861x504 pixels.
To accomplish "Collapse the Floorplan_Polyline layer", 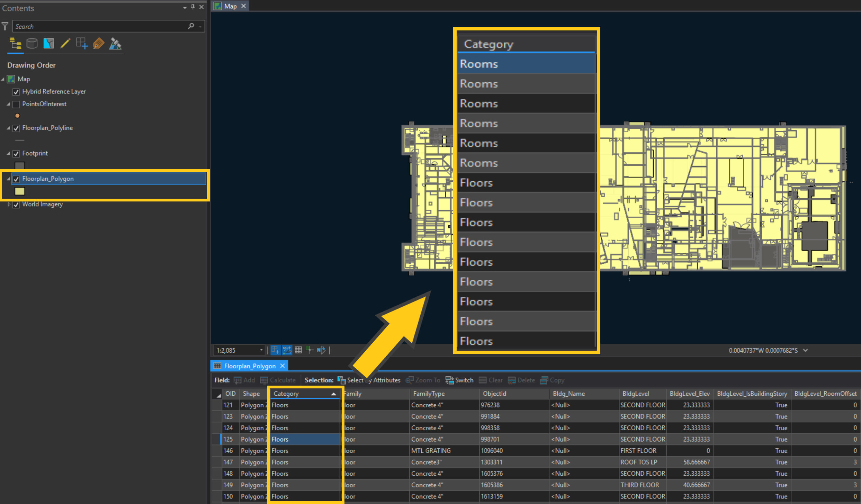I will tap(8, 128).
